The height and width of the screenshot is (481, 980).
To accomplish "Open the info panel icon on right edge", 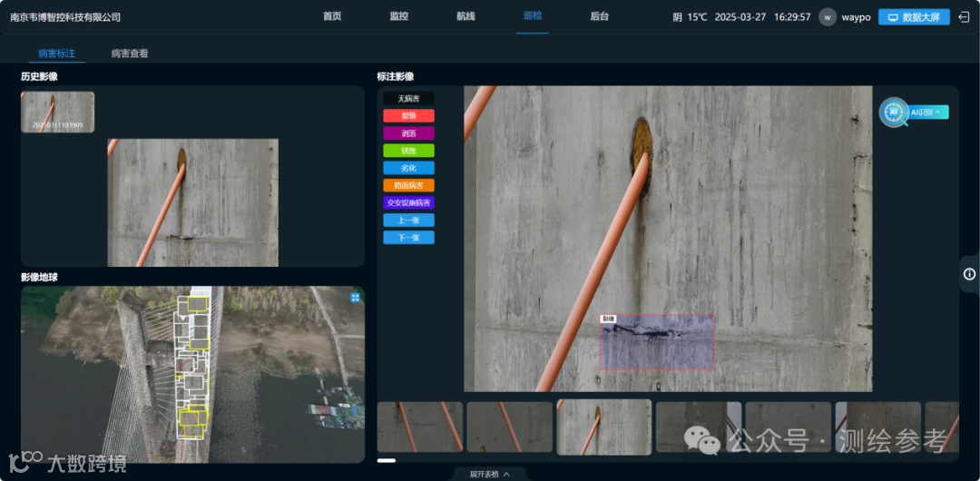I will [x=969, y=274].
